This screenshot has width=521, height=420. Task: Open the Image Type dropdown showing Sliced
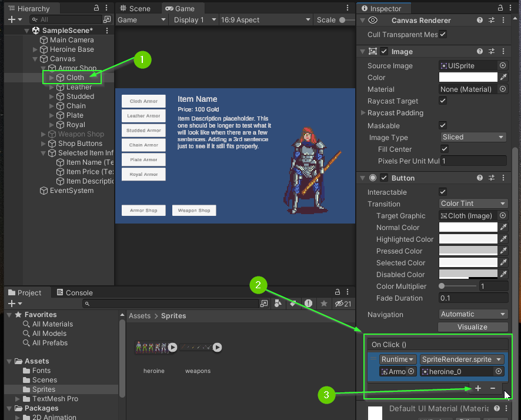(x=473, y=136)
